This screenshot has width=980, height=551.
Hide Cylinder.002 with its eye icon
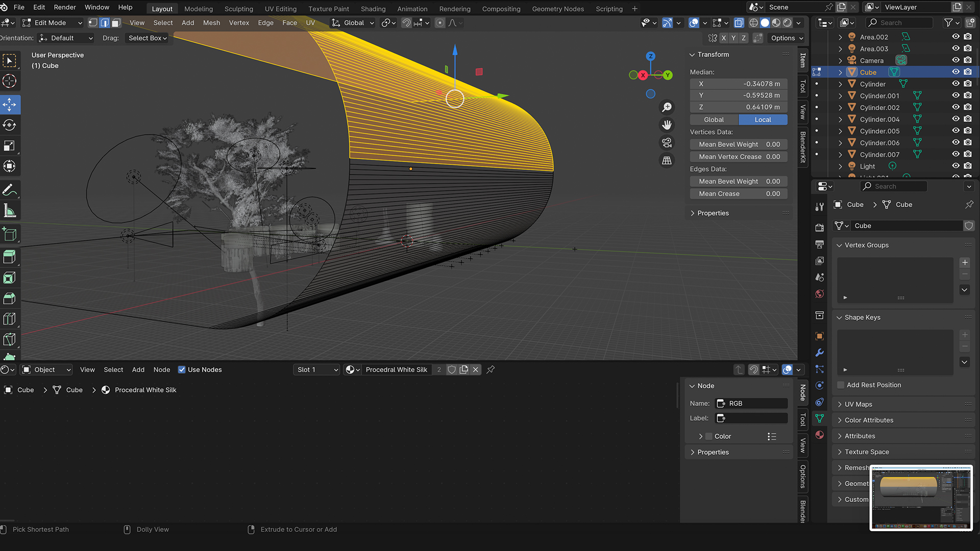click(955, 107)
